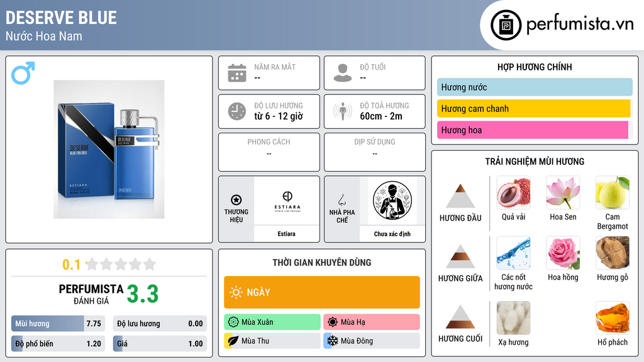Click the snowflake icon for Mùa Đông
The image size is (644, 362).
tap(333, 341)
